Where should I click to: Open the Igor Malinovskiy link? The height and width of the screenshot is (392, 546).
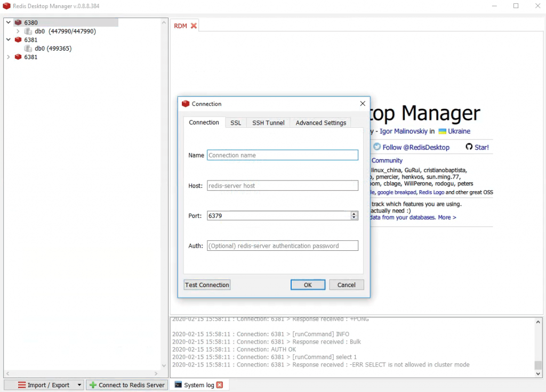tap(403, 131)
